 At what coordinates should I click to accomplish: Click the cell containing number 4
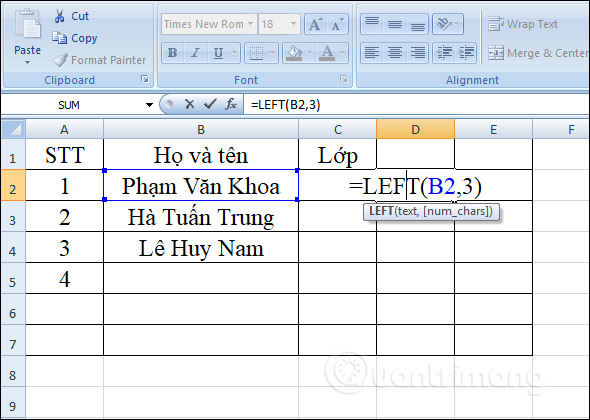click(64, 278)
